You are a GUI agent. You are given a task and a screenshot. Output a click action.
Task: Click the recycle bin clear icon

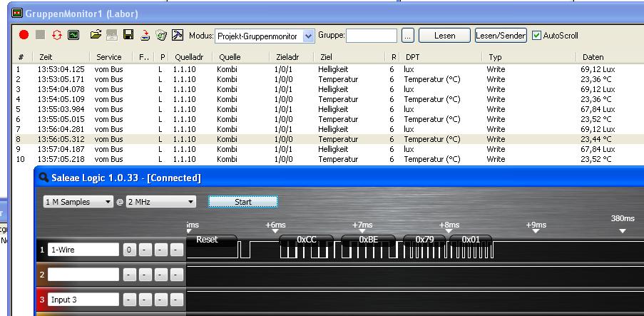[x=161, y=35]
